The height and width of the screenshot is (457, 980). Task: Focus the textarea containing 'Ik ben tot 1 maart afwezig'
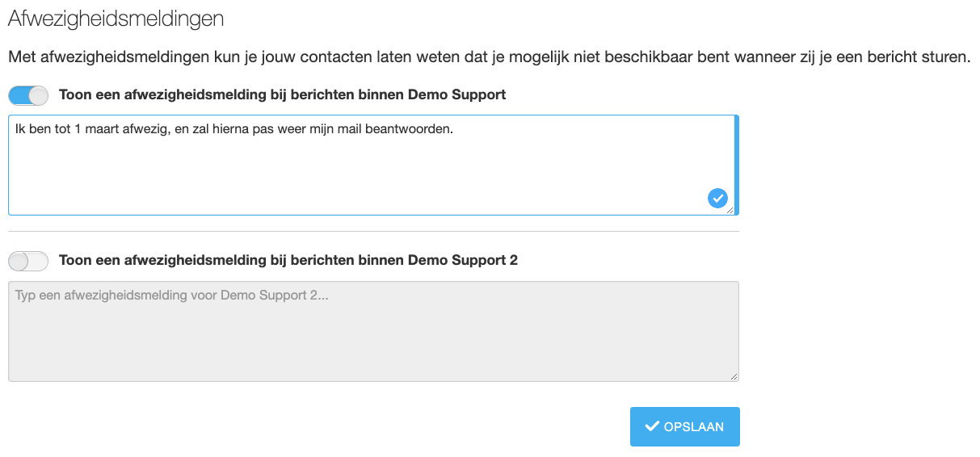tap(372, 165)
